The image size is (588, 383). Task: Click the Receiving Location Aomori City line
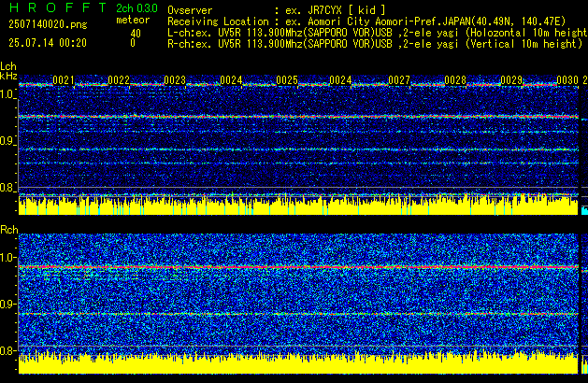click(366, 21)
